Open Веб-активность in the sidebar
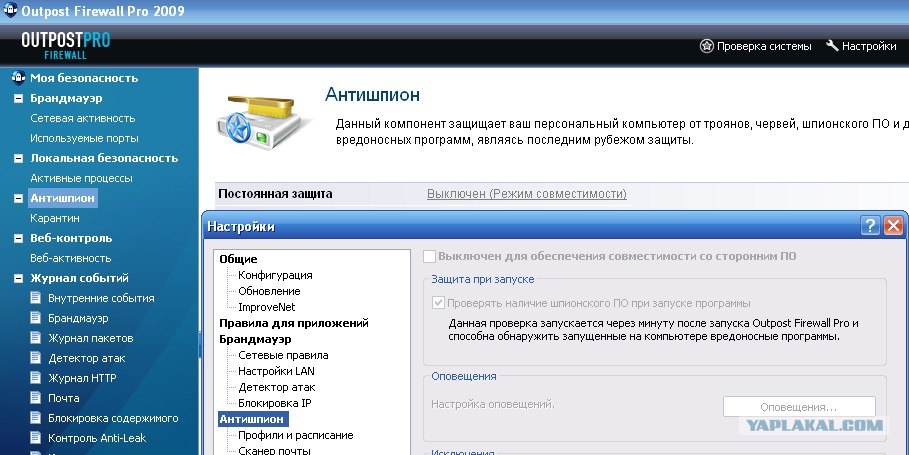This screenshot has height=455, width=909. point(71,258)
